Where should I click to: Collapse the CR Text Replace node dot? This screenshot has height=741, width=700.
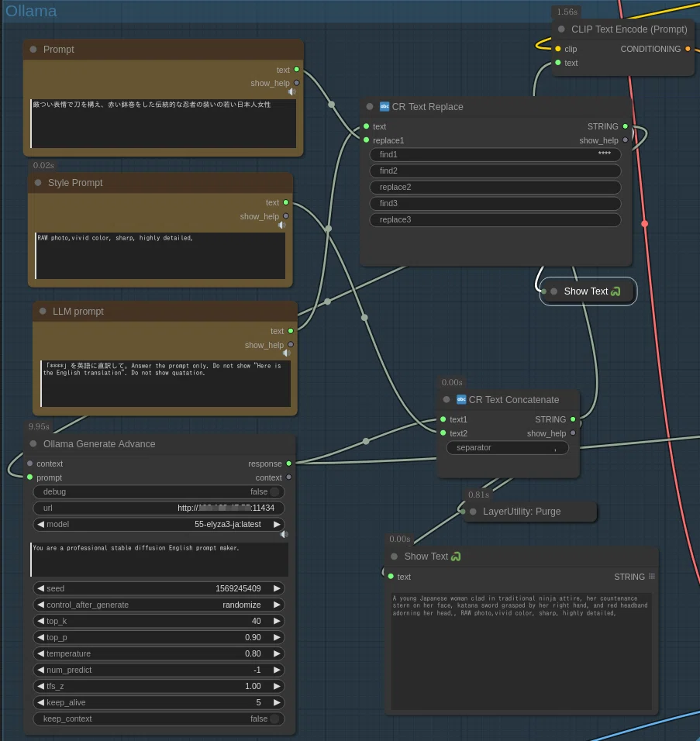pyautogui.click(x=370, y=107)
